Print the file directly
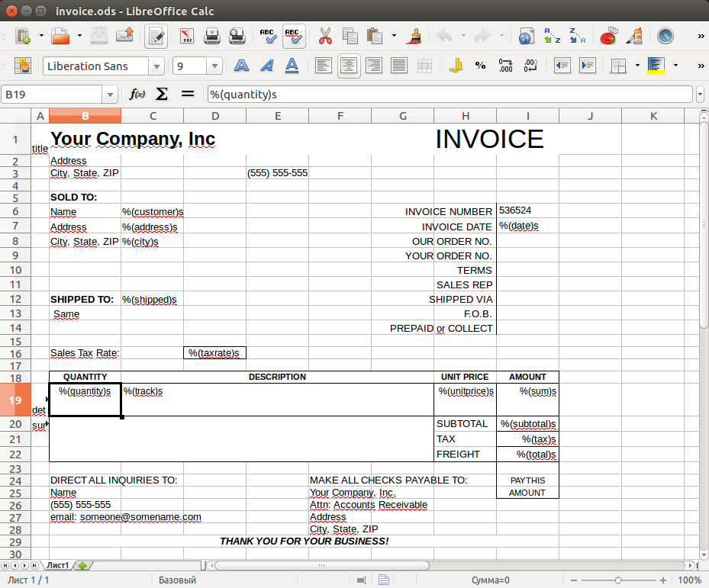Viewport: 709px width, 588px height. [211, 36]
